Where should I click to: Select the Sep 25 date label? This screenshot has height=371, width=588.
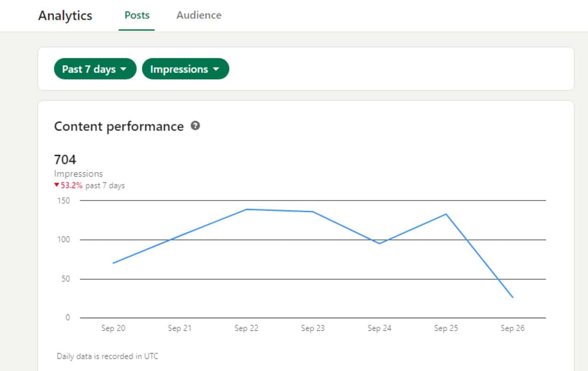pos(446,328)
